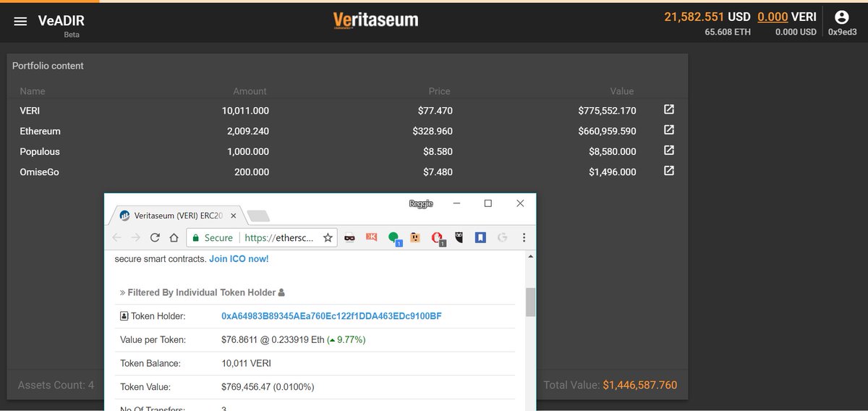This screenshot has width=868, height=411.
Task: Click the 65.608 ETH balance
Action: 728,32
